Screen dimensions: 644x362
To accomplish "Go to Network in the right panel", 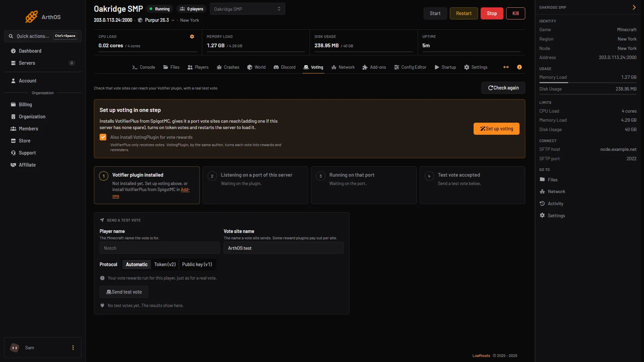I will click(552, 191).
